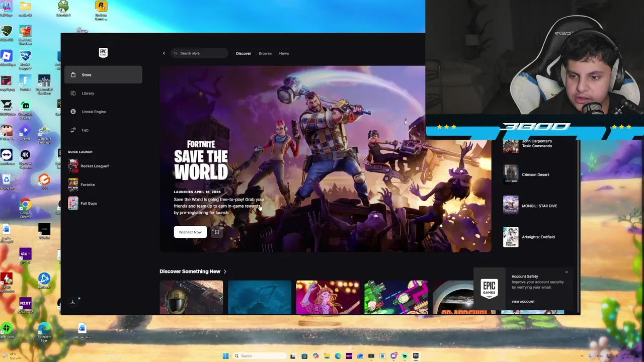Switch to the News tab
Viewport: 644px width, 362px height.
(x=284, y=53)
